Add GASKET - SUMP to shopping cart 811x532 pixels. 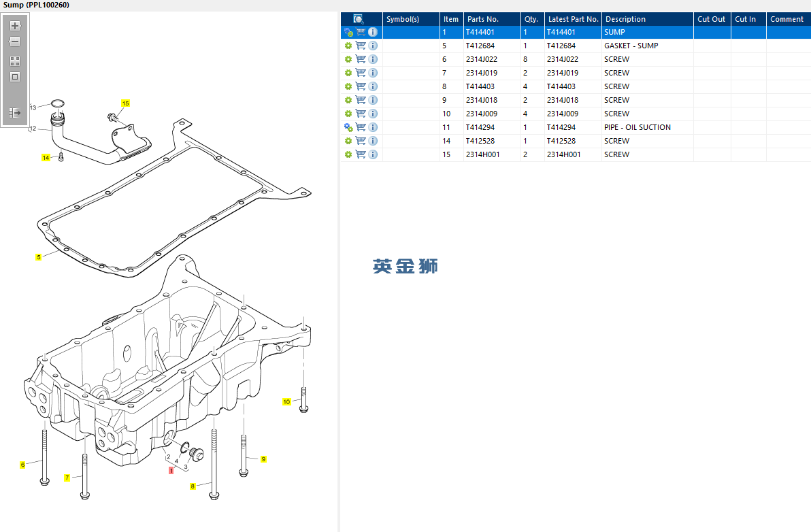coord(361,46)
